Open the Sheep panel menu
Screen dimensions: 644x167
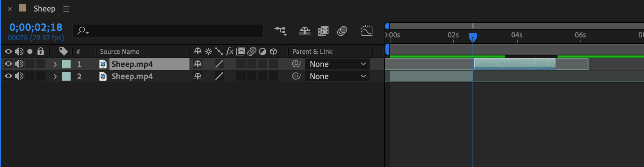66,9
